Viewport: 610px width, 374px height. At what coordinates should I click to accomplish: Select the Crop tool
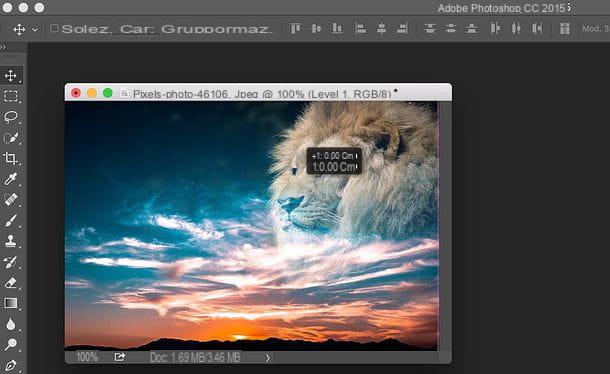11,158
